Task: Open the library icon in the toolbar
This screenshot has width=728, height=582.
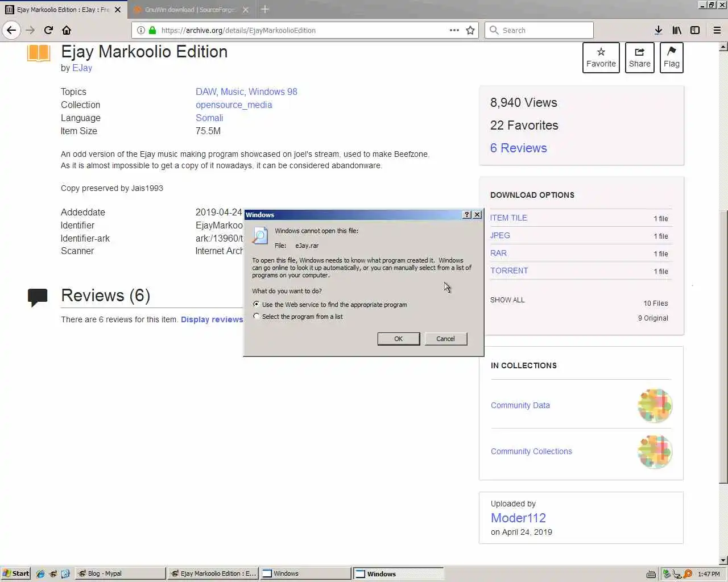Action: tap(677, 30)
